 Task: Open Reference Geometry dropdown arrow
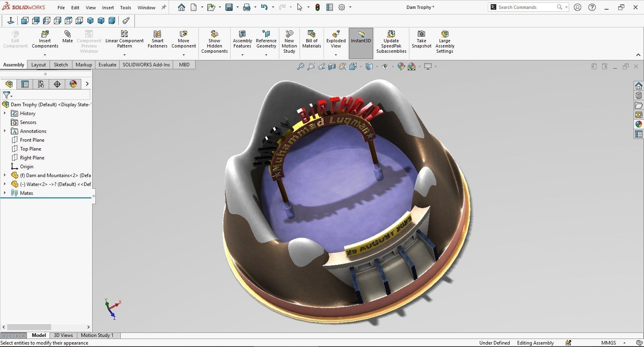(266, 55)
